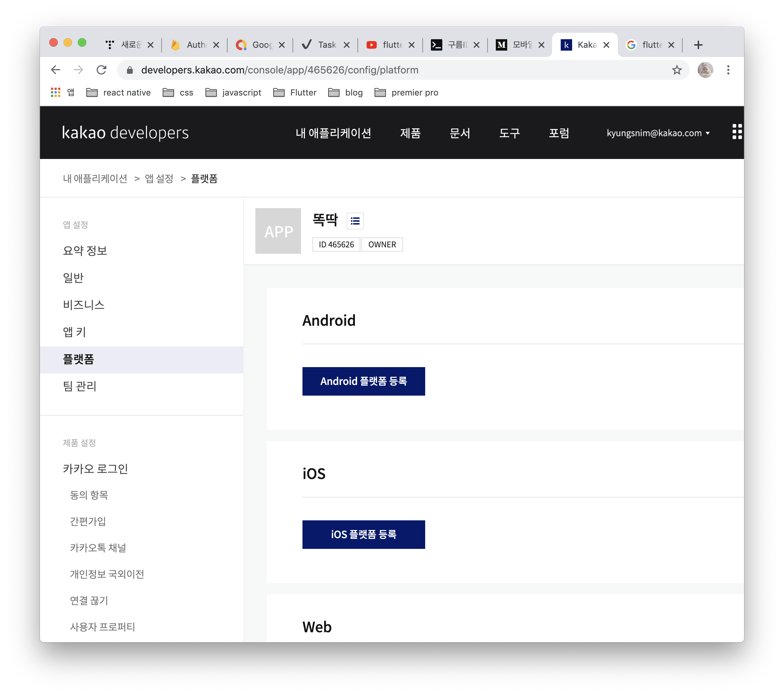This screenshot has height=695, width=784.
Task: Click the Apps grid bookmark icon
Action: click(x=56, y=92)
